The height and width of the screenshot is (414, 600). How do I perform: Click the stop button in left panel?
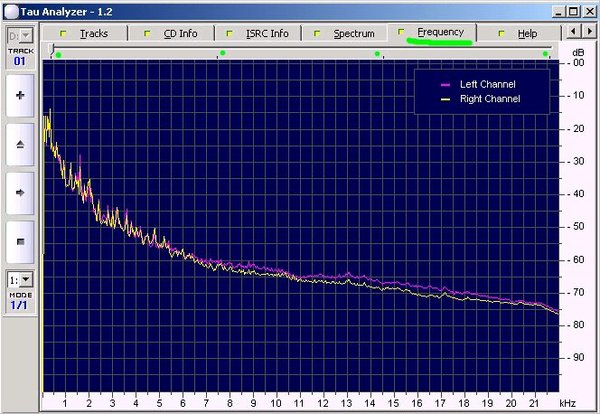20,242
